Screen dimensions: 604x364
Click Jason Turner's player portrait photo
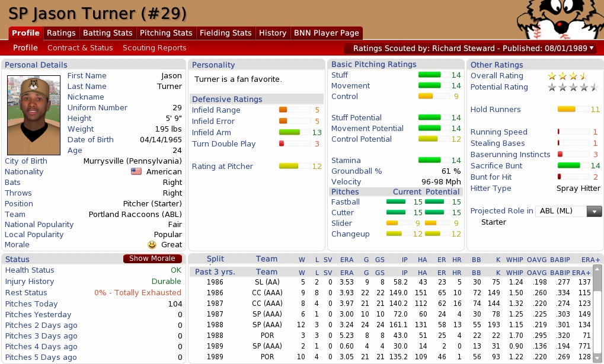(x=33, y=115)
